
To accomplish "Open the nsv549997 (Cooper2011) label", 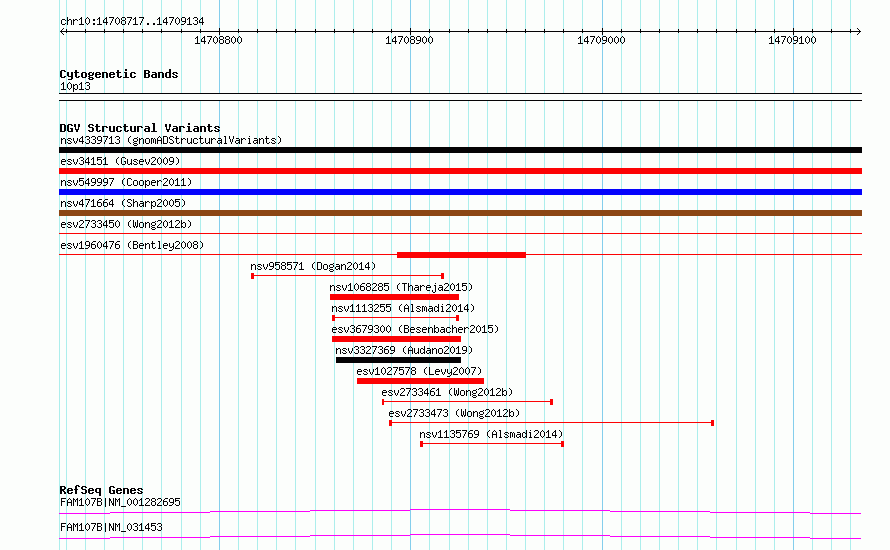I will point(126,182).
